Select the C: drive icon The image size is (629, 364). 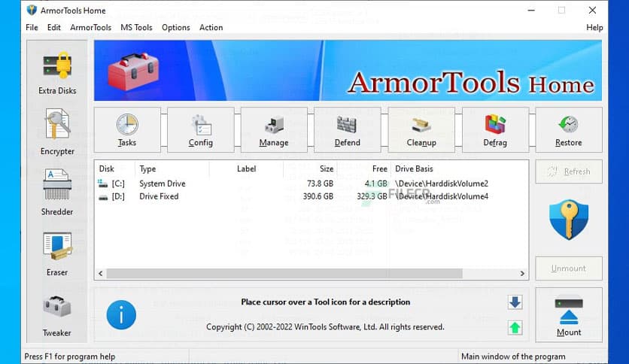pos(103,184)
